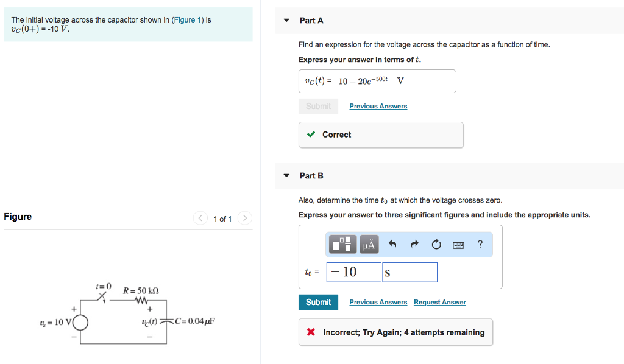Open help via the question mark icon

click(480, 244)
